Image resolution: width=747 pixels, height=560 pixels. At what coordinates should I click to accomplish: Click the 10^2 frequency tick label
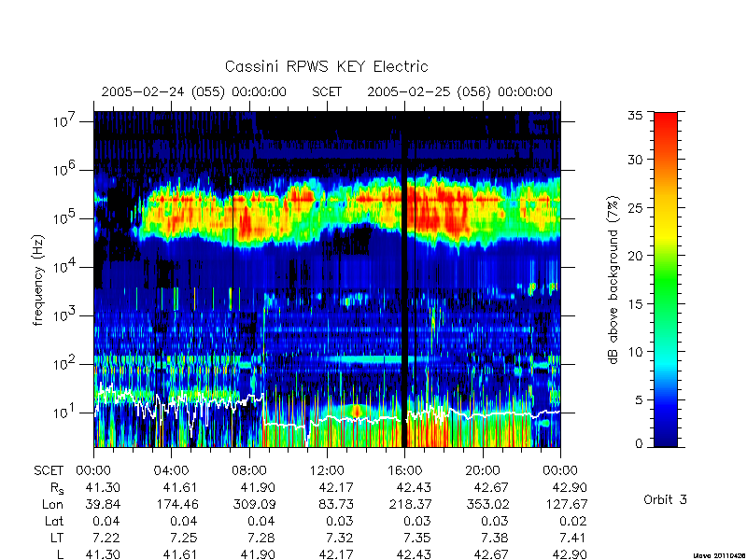tap(63, 364)
